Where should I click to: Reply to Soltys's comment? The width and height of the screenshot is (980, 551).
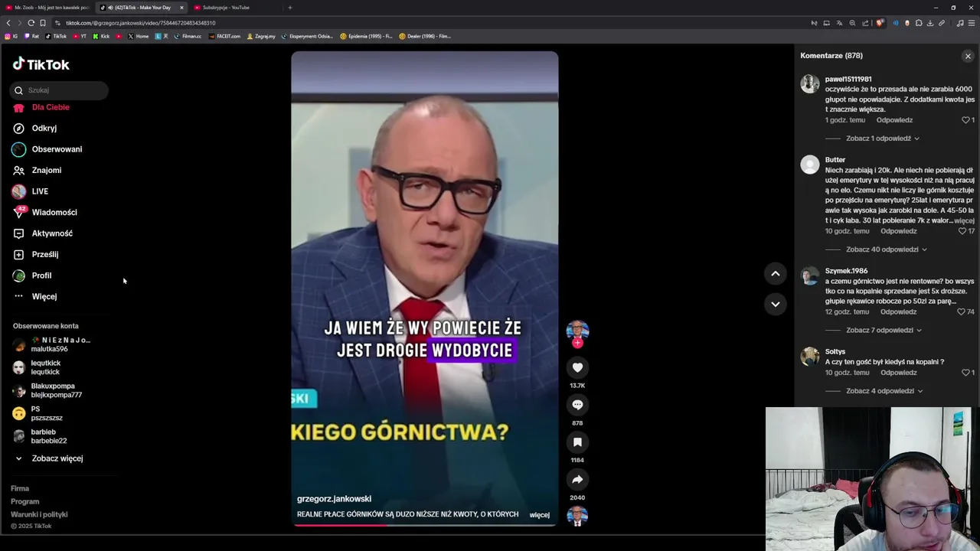pos(898,373)
